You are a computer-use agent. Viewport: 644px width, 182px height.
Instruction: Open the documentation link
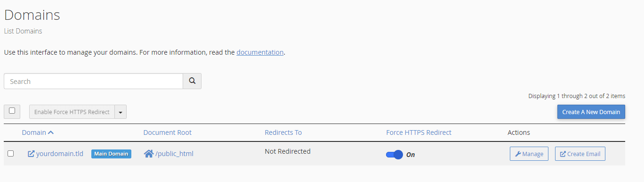coord(260,52)
